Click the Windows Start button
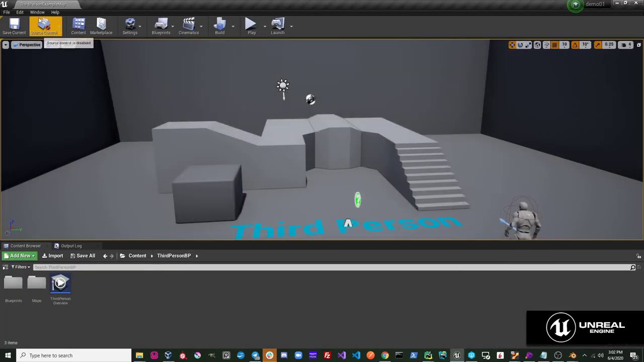This screenshot has height=362, width=644. point(8,355)
